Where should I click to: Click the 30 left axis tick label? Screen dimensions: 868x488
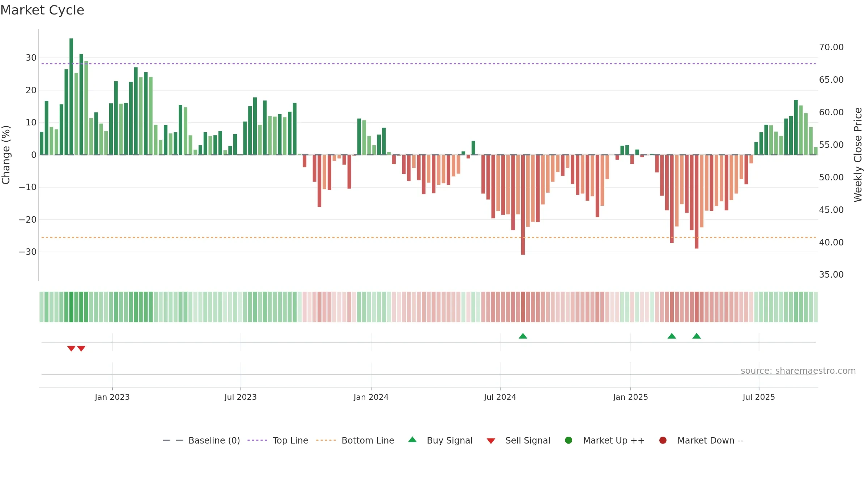pos(31,58)
